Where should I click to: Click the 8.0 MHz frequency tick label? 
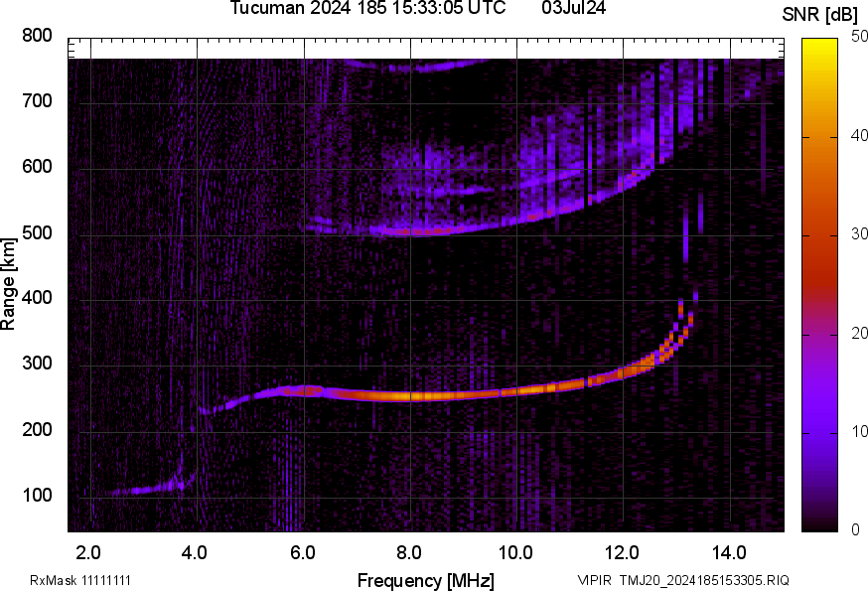[408, 552]
